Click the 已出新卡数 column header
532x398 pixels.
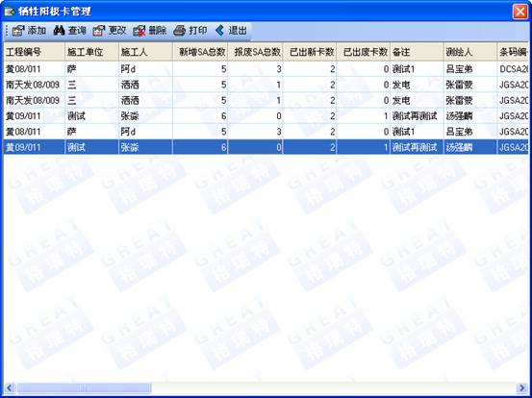pos(310,52)
